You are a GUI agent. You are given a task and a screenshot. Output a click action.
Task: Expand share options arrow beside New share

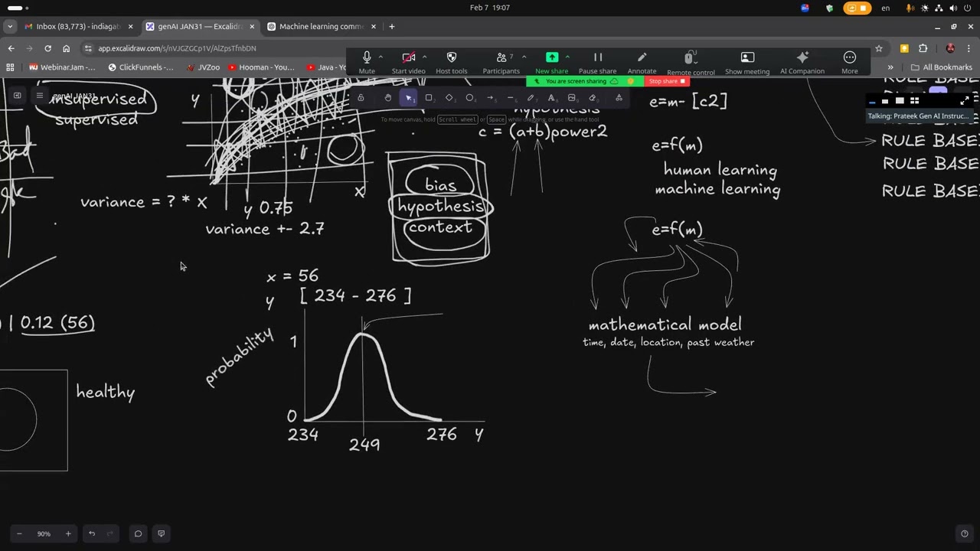567,57
